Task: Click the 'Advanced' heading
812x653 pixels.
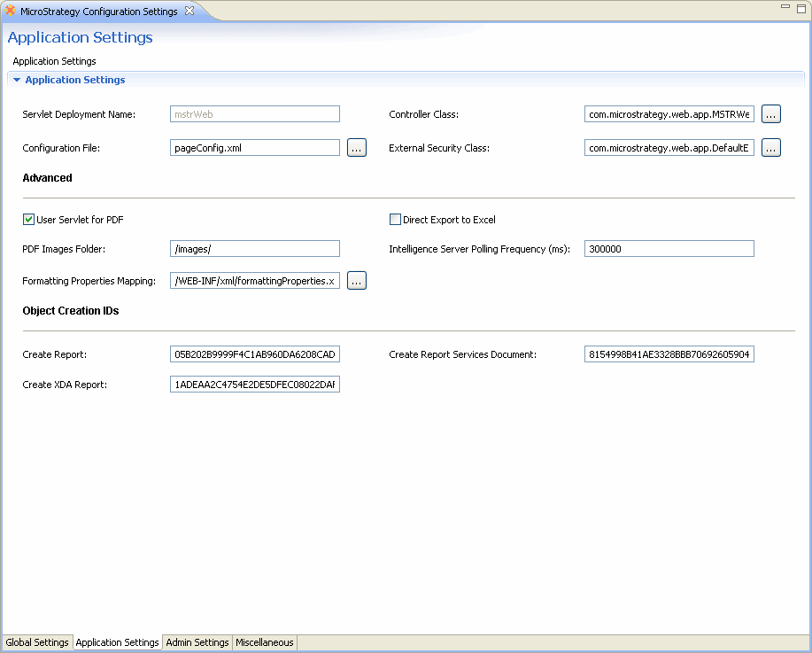Action: pyautogui.click(x=47, y=178)
